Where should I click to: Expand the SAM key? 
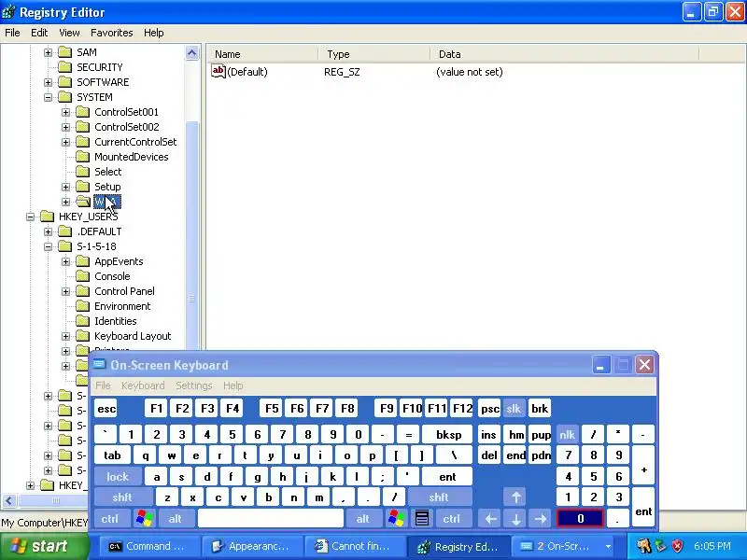point(49,52)
